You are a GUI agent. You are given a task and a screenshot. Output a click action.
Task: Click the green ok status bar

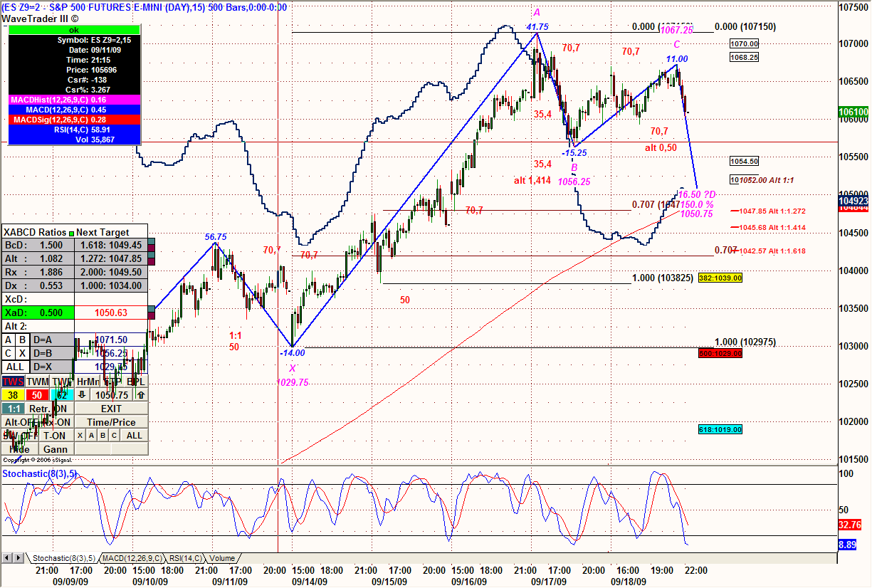(x=74, y=31)
